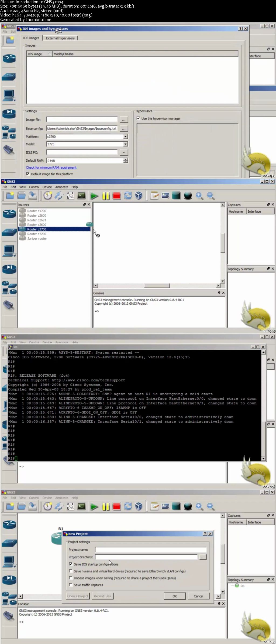
Task: Click Image file input field
Action: (82, 120)
